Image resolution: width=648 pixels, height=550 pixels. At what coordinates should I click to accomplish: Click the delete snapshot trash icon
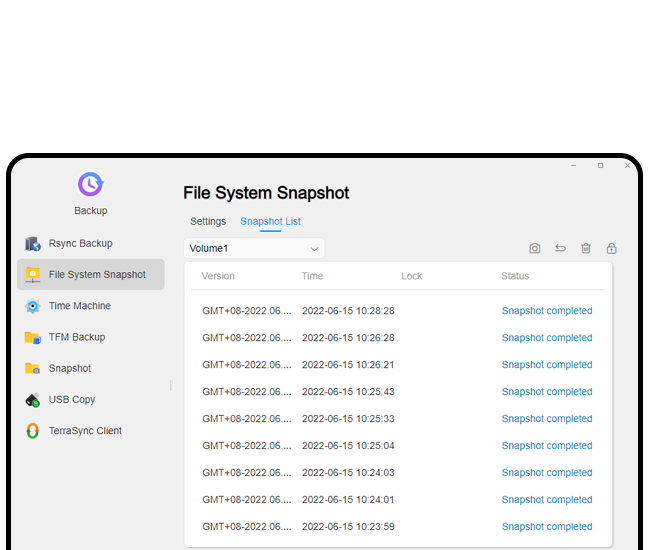point(586,249)
